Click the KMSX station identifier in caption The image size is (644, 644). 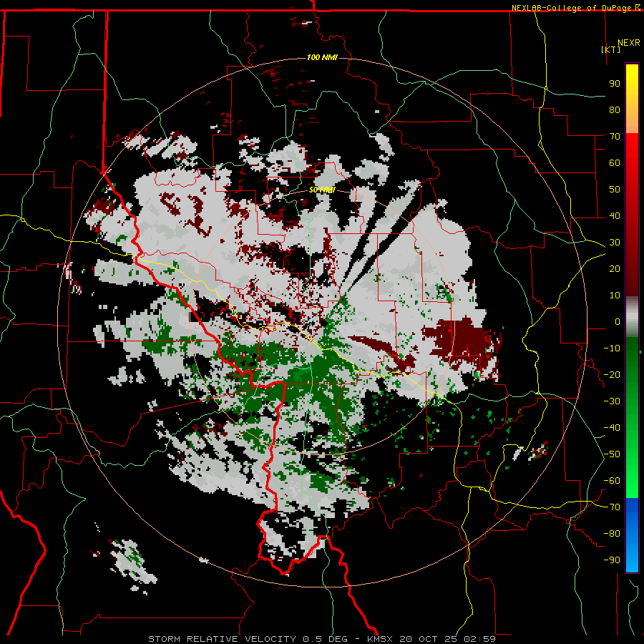click(x=380, y=639)
